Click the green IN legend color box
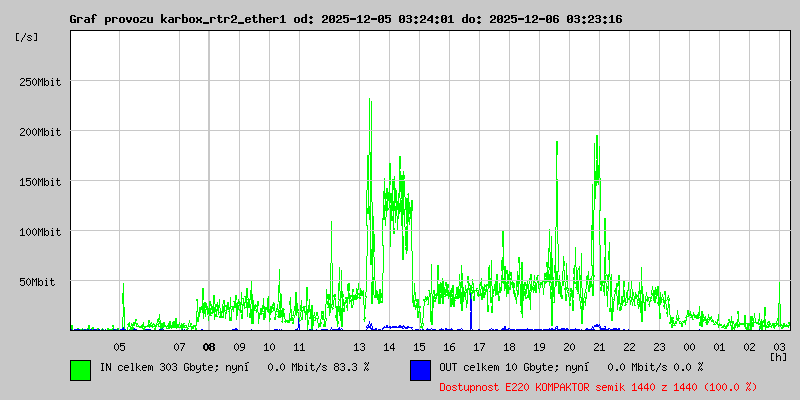 [80, 369]
